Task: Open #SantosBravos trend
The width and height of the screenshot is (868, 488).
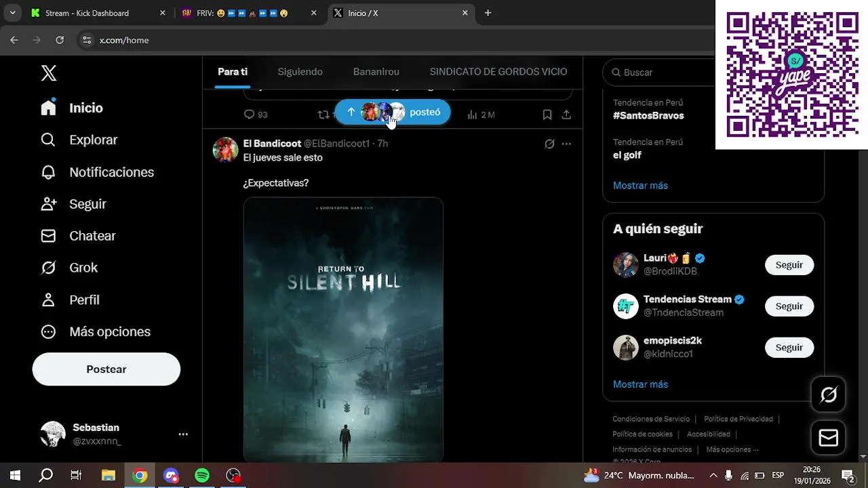Action: pos(648,115)
